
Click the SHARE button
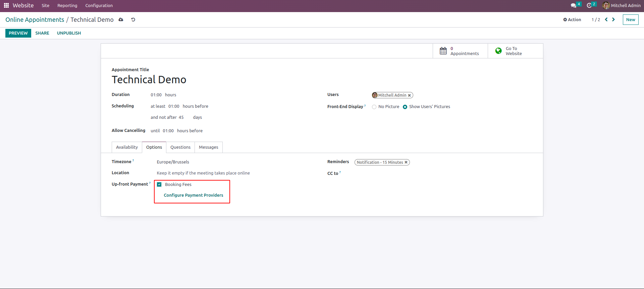(x=42, y=33)
